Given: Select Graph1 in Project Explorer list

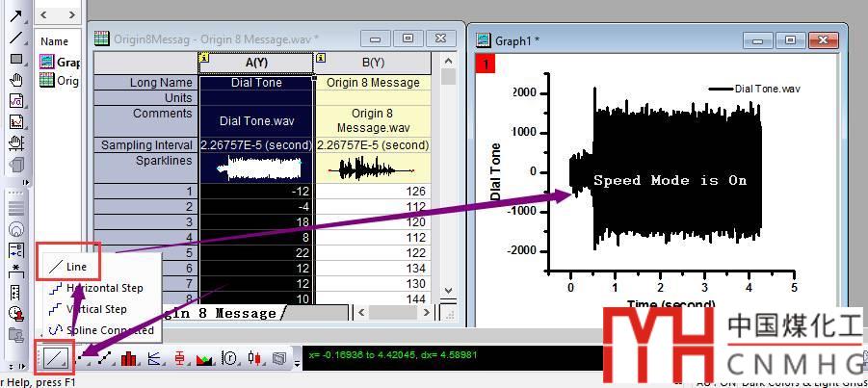Looking at the screenshot, I should (x=66, y=62).
